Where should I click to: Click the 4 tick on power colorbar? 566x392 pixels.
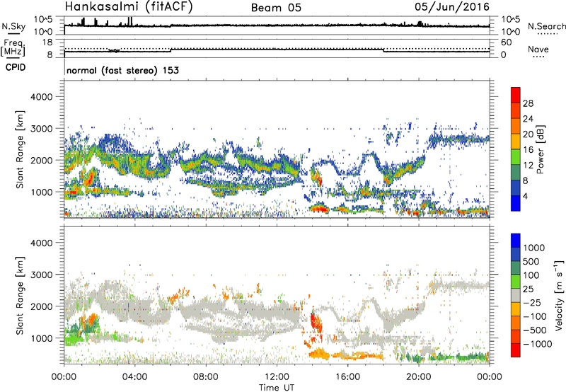click(x=526, y=196)
